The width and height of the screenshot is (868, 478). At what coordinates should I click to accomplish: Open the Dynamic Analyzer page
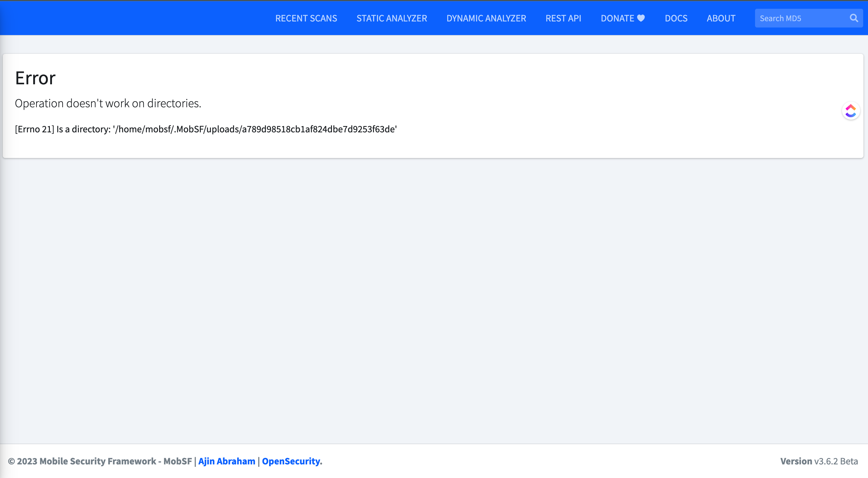coord(486,18)
